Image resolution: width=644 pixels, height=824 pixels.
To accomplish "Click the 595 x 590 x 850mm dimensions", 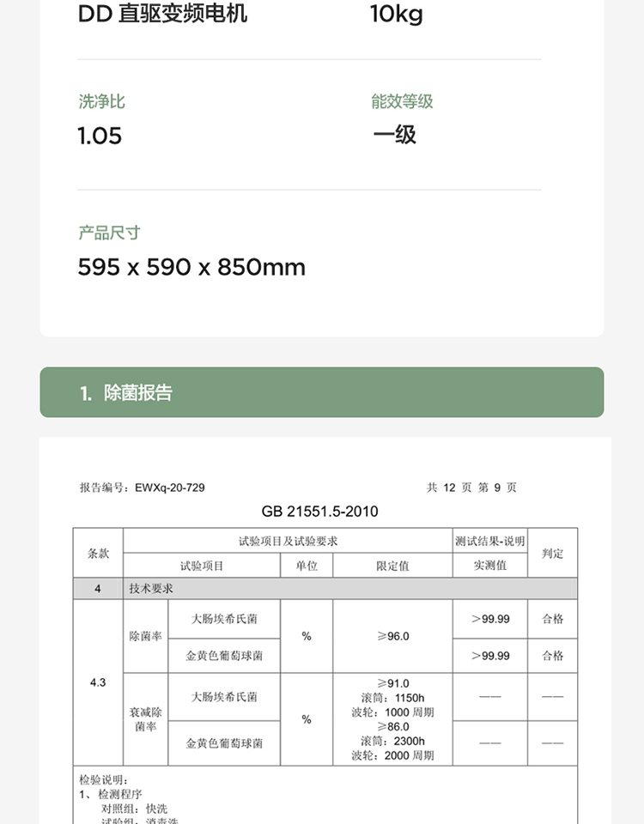I will (x=191, y=267).
